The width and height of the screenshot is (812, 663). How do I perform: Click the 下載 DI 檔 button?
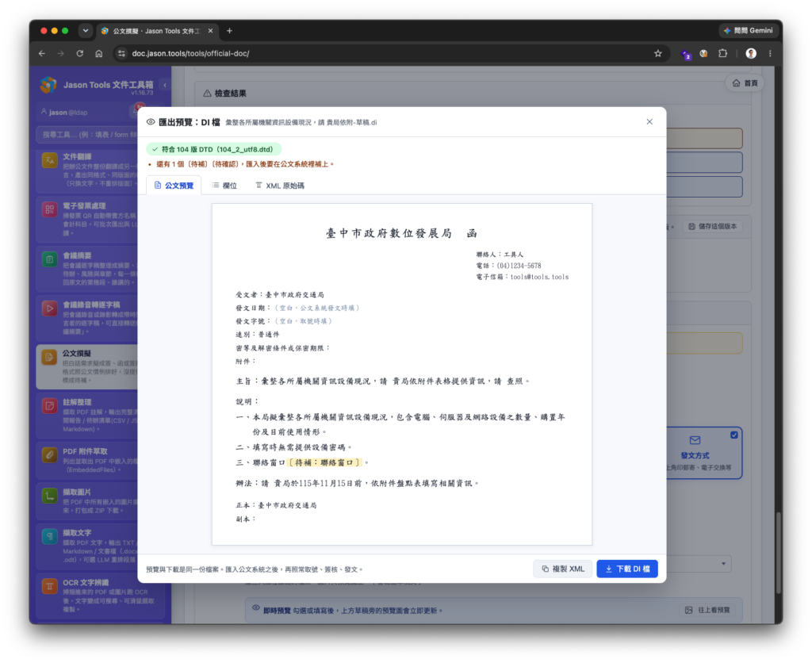627,569
